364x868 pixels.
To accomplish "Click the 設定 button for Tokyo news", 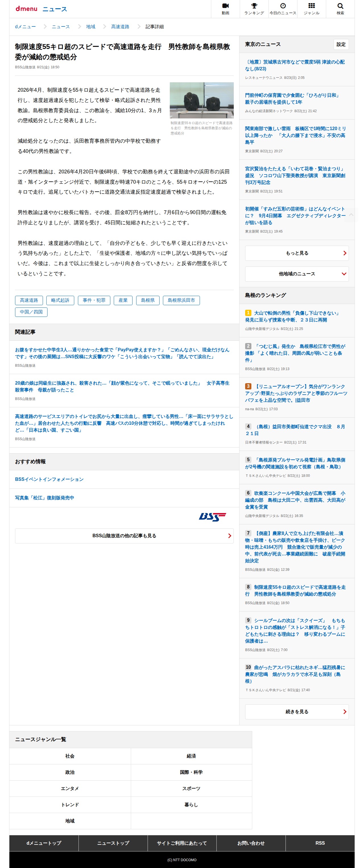I will (x=341, y=44).
